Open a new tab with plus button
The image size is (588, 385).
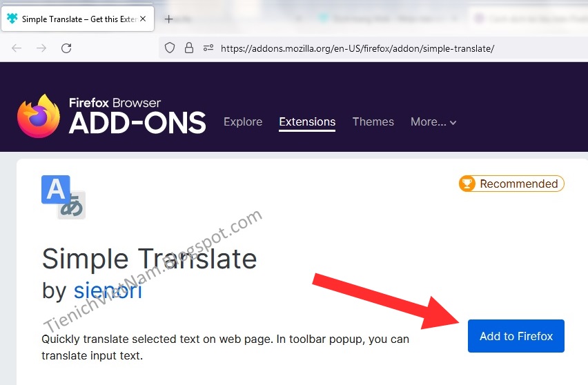(x=169, y=19)
